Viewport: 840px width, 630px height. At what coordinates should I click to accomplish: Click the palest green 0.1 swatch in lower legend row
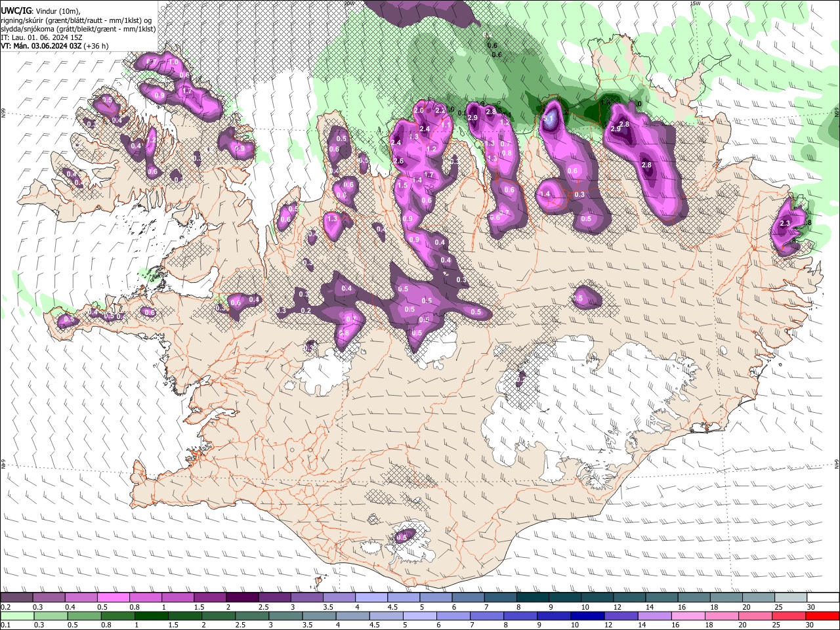(17, 616)
